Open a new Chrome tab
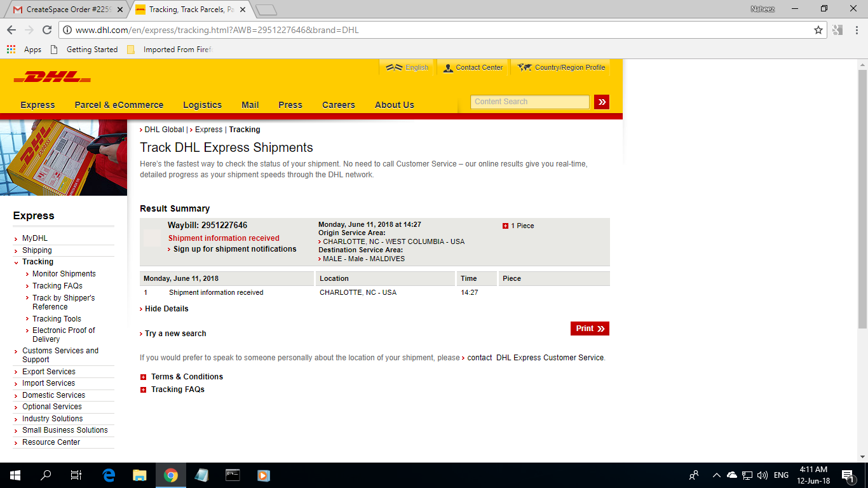The image size is (868, 488). pyautogui.click(x=266, y=10)
